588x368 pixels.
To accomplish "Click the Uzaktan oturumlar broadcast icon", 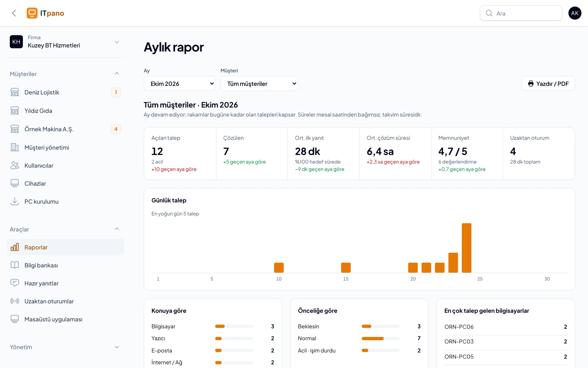I will coord(15,301).
